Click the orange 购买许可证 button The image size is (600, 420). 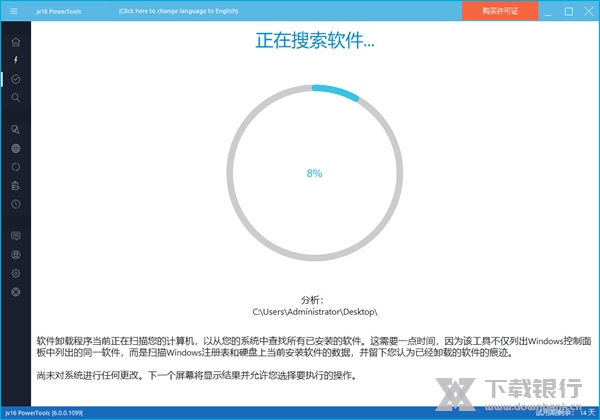500,11
